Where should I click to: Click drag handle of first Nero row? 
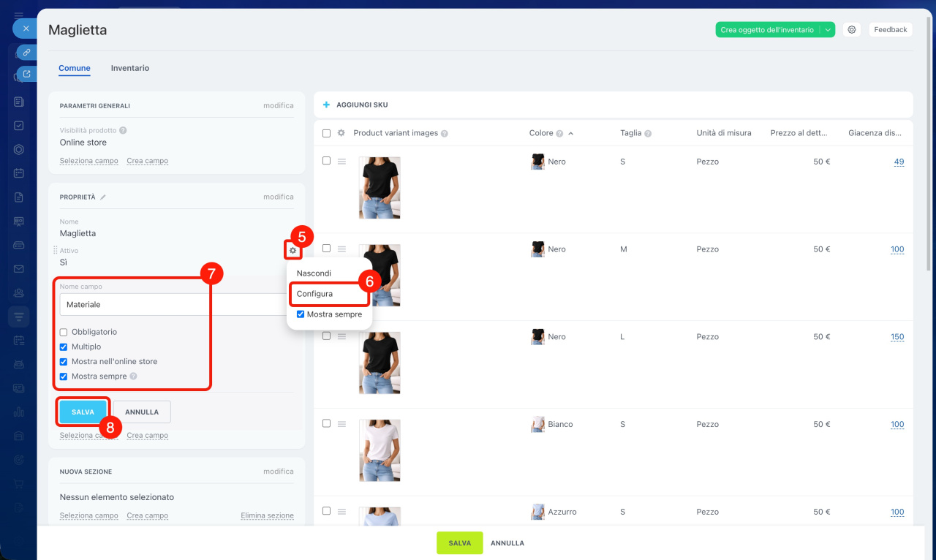pyautogui.click(x=341, y=162)
